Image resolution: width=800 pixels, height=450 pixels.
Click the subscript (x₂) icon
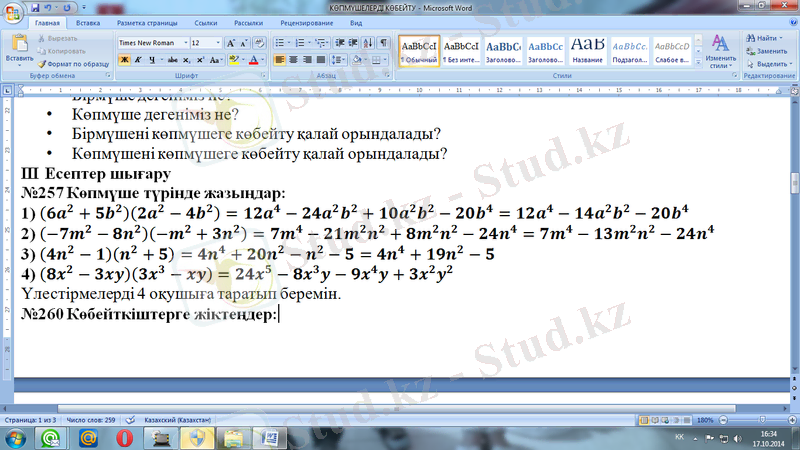tap(184, 60)
